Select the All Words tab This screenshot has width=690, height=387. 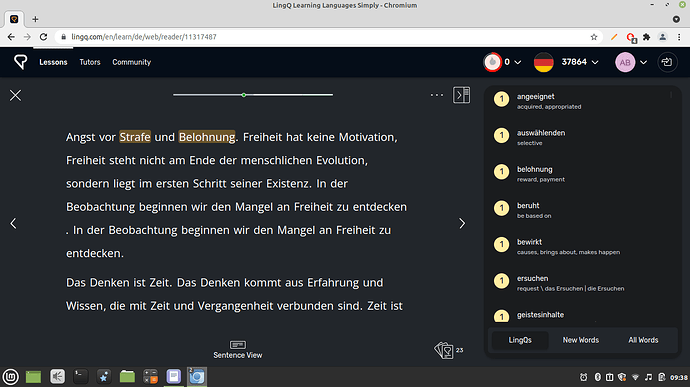click(643, 340)
